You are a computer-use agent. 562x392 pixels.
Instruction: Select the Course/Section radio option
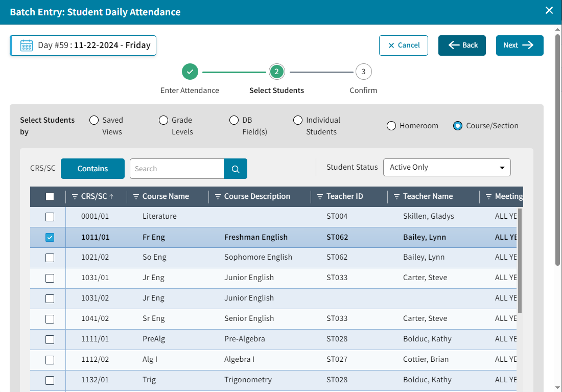[x=458, y=126]
